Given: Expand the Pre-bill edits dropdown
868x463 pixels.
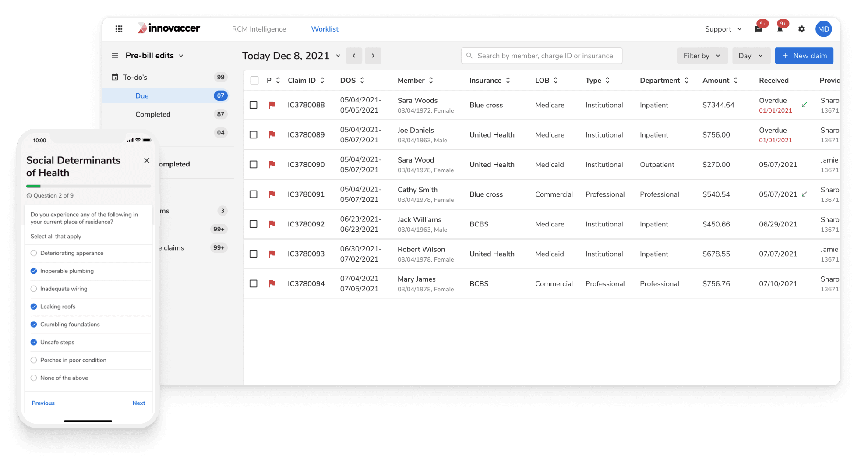Looking at the screenshot, I should [181, 56].
